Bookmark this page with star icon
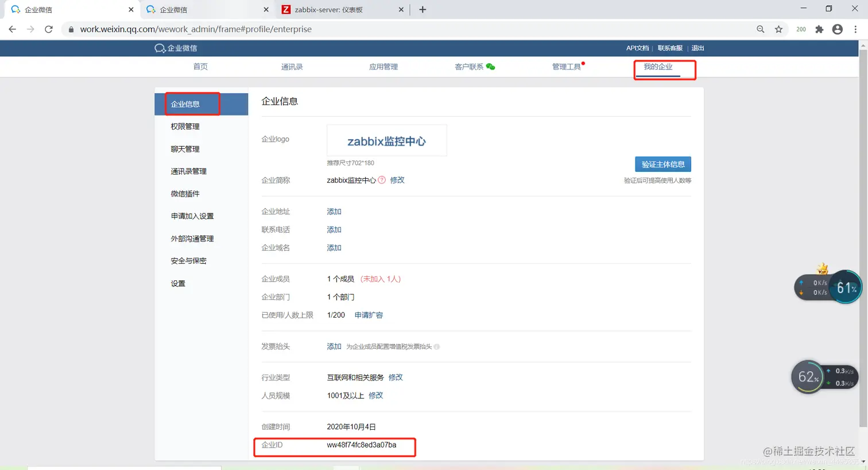 [x=779, y=29]
